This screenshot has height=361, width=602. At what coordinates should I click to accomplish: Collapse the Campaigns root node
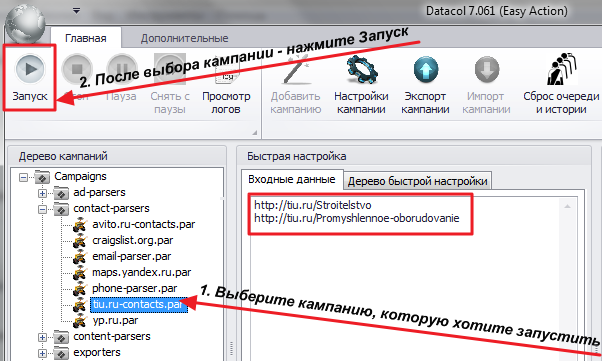(x=24, y=177)
